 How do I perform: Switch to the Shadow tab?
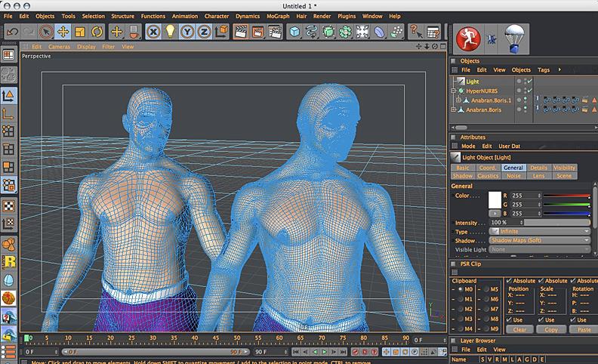463,176
